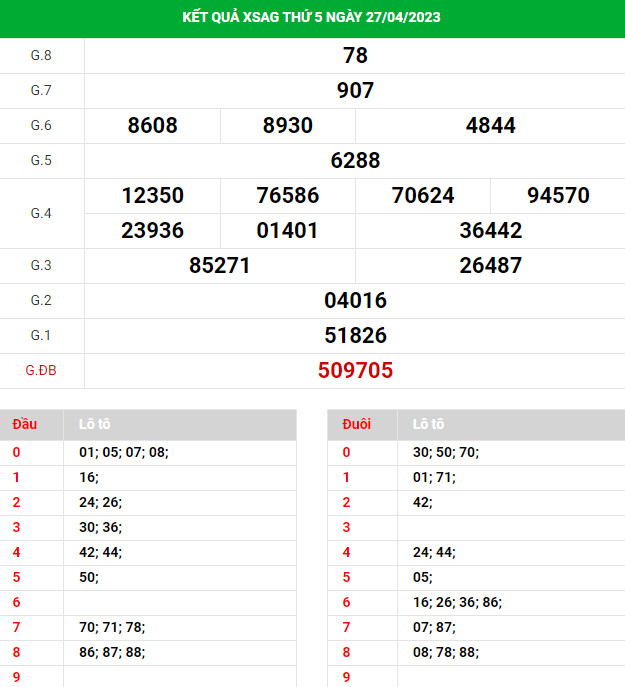Click the G.6 row label
The image size is (625, 687).
coord(41,125)
